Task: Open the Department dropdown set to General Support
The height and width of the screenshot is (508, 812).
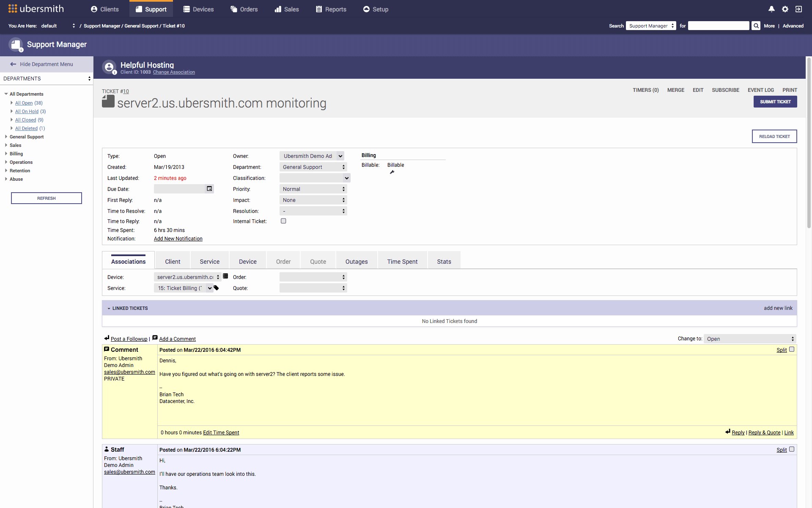Action: (313, 167)
